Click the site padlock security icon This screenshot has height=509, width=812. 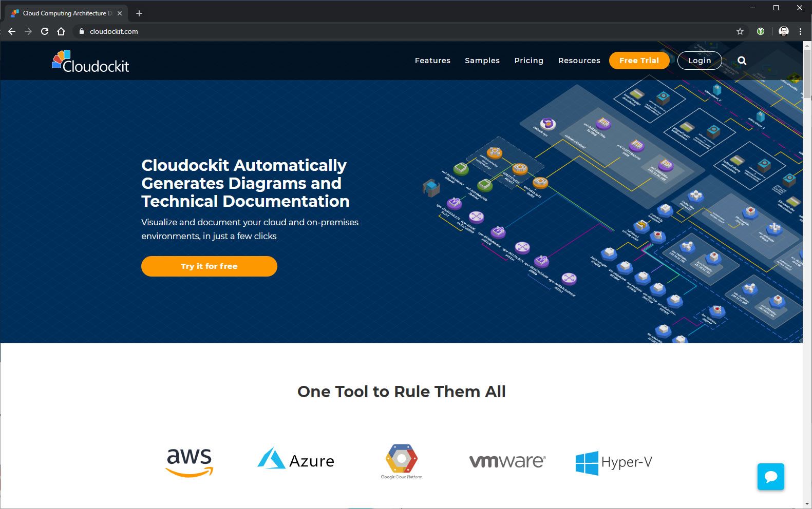click(81, 31)
